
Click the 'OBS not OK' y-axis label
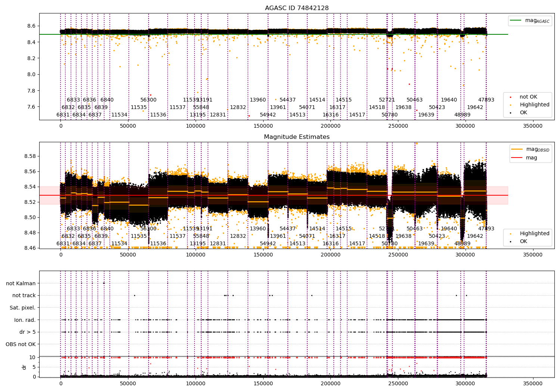tap(21, 344)
